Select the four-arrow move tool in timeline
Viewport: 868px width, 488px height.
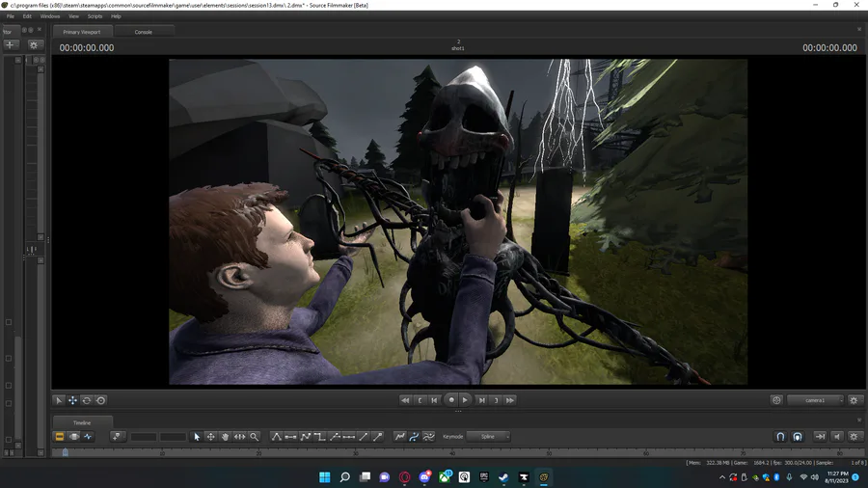[211, 437]
